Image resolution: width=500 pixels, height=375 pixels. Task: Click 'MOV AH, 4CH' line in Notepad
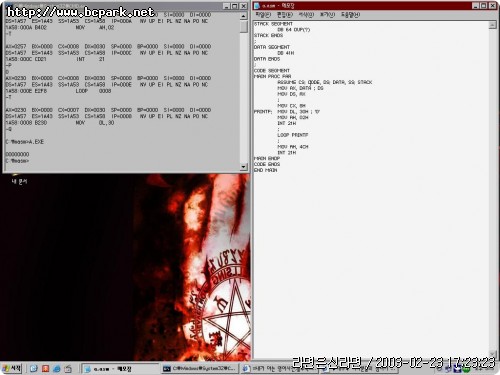tap(293, 147)
